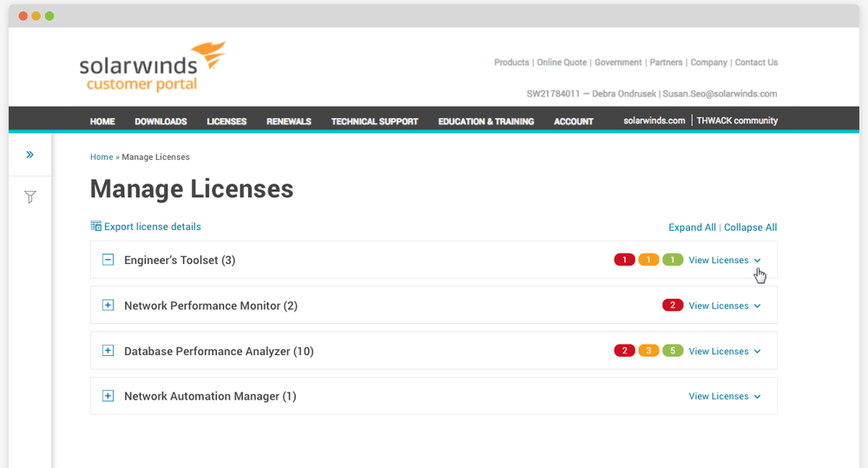
Task: Open Contact Us link in header
Action: pos(756,62)
